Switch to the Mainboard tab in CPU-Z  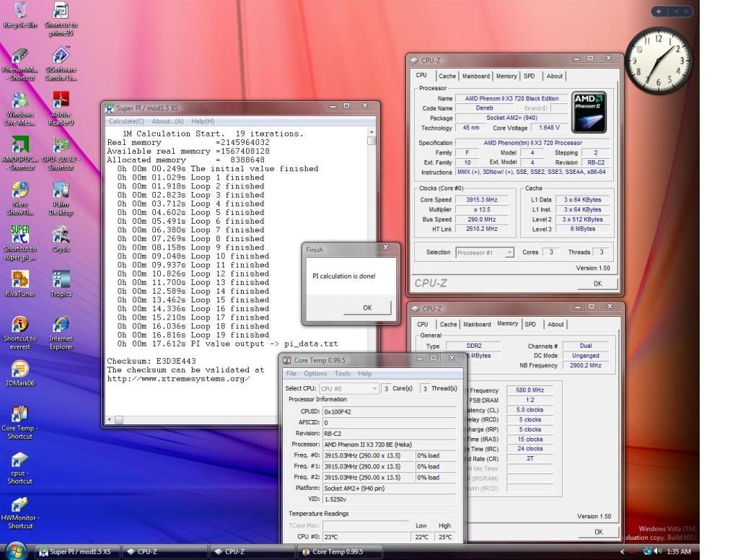475,76
